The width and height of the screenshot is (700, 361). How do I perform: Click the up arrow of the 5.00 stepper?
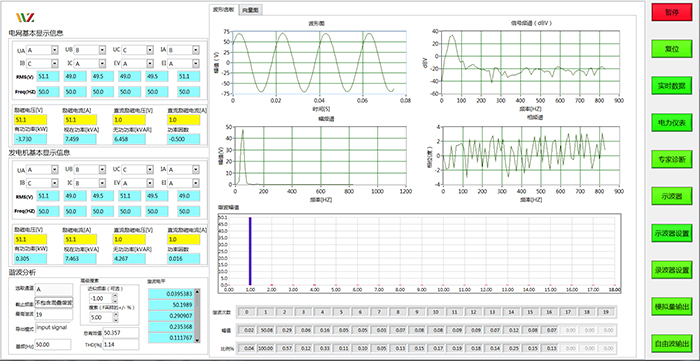115,315
